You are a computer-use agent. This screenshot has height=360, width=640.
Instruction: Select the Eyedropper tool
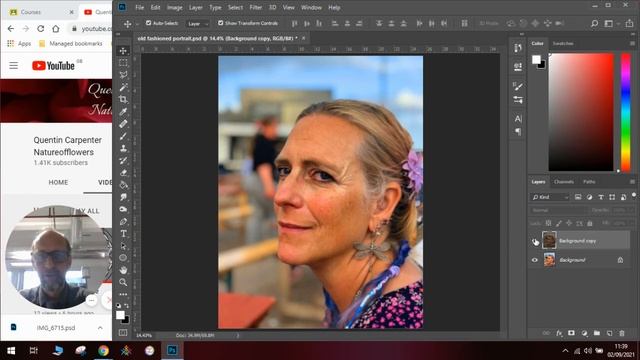point(123,111)
